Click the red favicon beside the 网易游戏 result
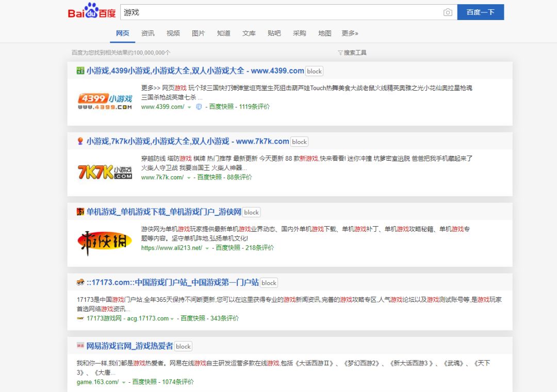557x392 pixels. pyautogui.click(x=80, y=346)
